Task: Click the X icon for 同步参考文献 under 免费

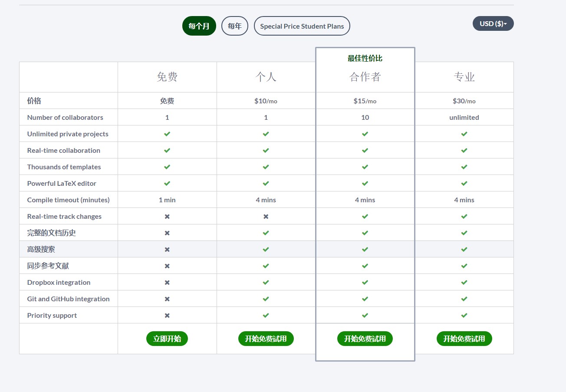Action: [x=167, y=266]
